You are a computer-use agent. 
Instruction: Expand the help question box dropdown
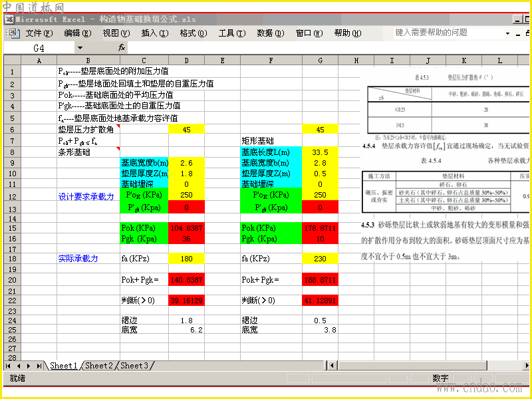coord(507,33)
